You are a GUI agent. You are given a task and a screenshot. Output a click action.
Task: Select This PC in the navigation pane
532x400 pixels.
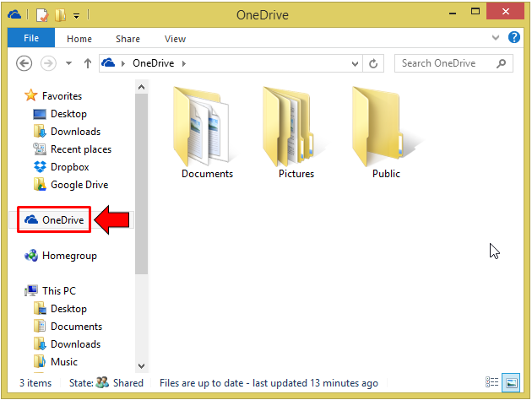(59, 291)
